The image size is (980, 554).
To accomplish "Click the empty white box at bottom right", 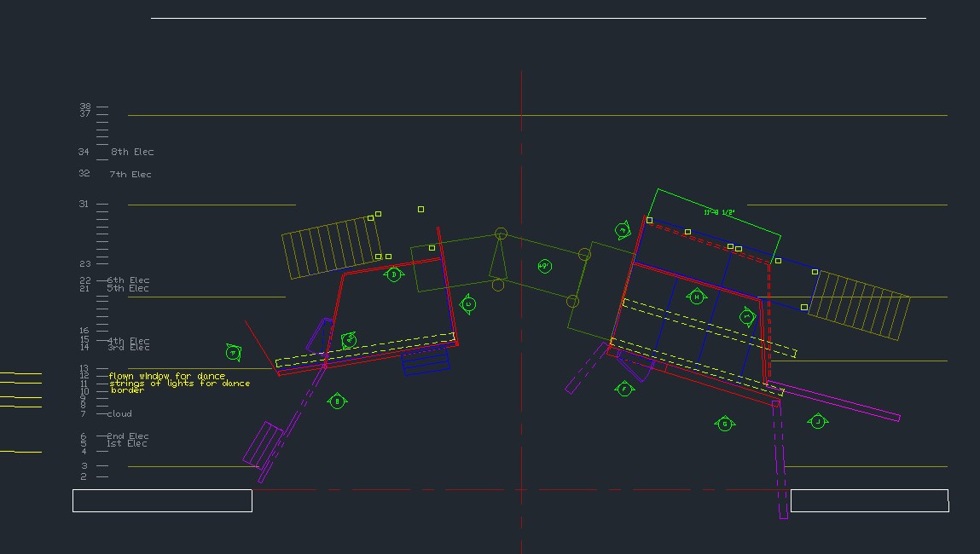I will pyautogui.click(x=869, y=500).
